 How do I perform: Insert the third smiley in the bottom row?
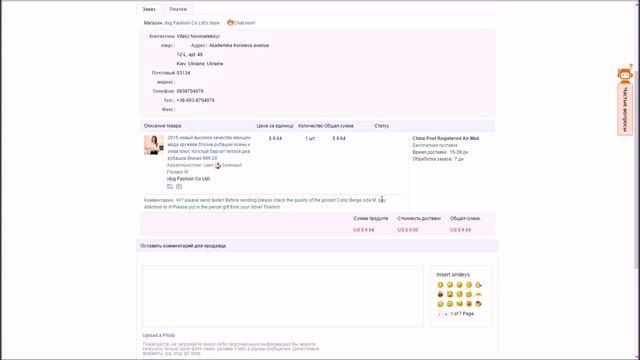459,304
